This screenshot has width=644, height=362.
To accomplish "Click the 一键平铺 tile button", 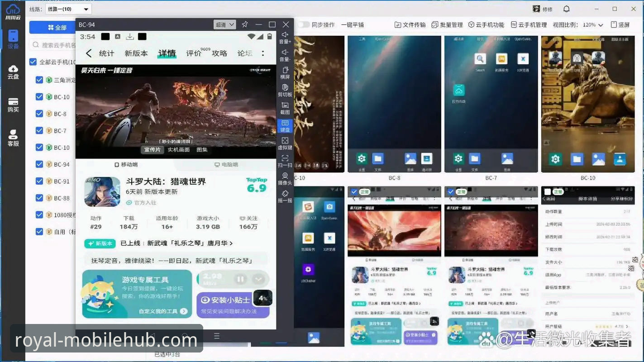I will (352, 25).
